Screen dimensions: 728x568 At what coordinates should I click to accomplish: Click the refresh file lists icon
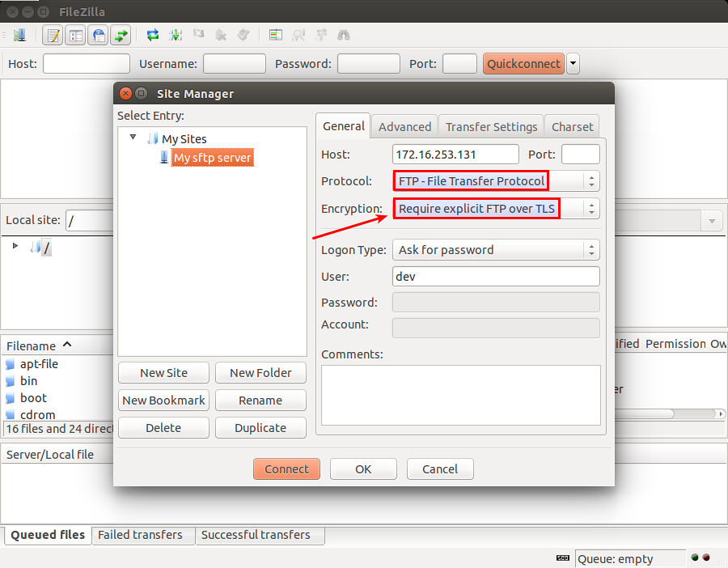pyautogui.click(x=153, y=35)
